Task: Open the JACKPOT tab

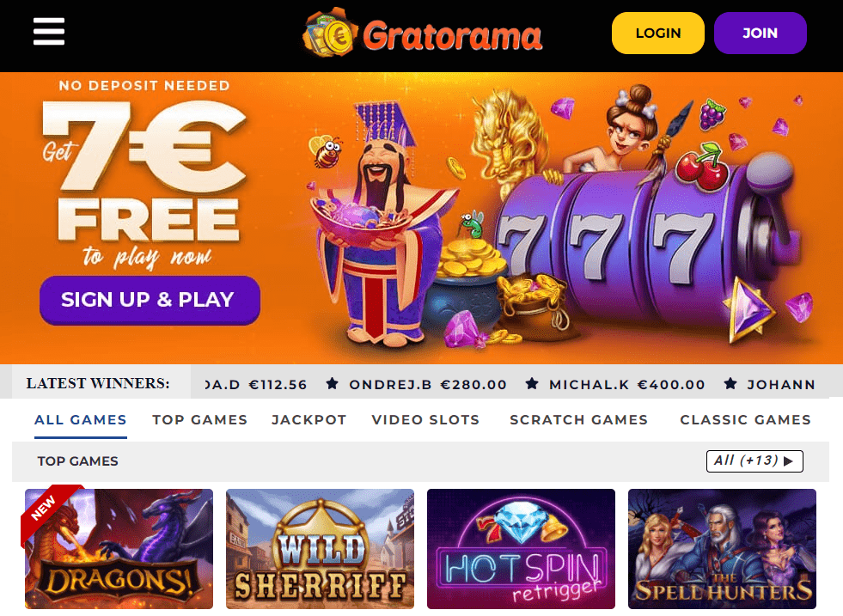Action: pos(309,420)
